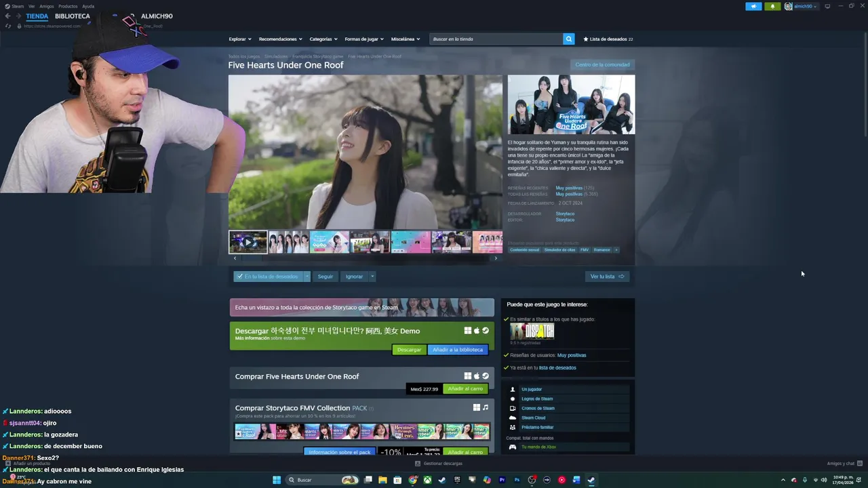The height and width of the screenshot is (488, 868).
Task: Click the FMV tag
Action: pyautogui.click(x=585, y=250)
